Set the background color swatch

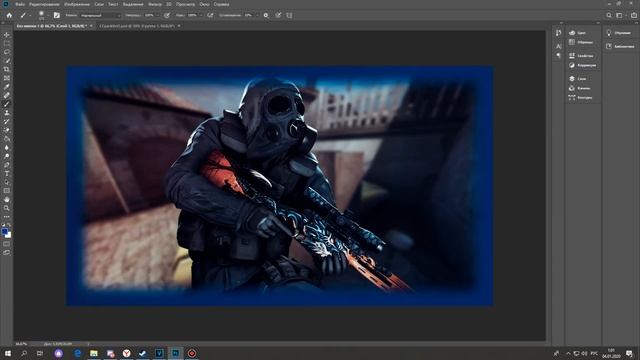coord(9,235)
